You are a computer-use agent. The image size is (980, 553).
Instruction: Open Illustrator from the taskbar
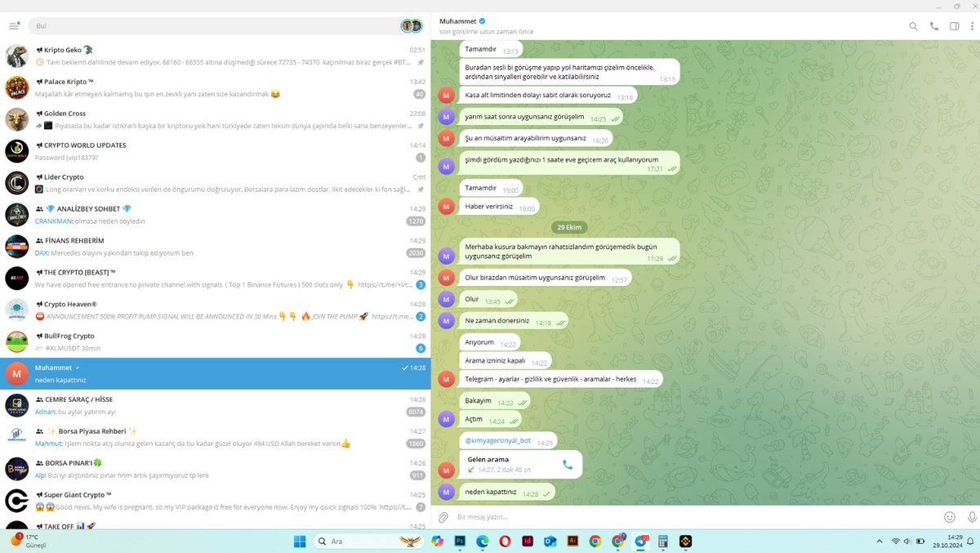(x=572, y=541)
